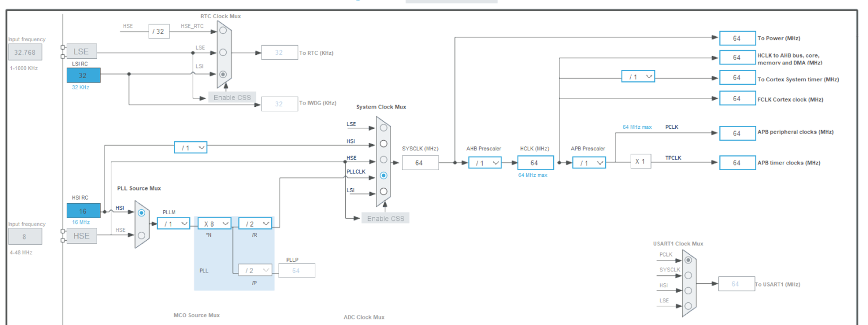Click the LSE input frequency field
The height and width of the screenshot is (325, 868).
25,52
